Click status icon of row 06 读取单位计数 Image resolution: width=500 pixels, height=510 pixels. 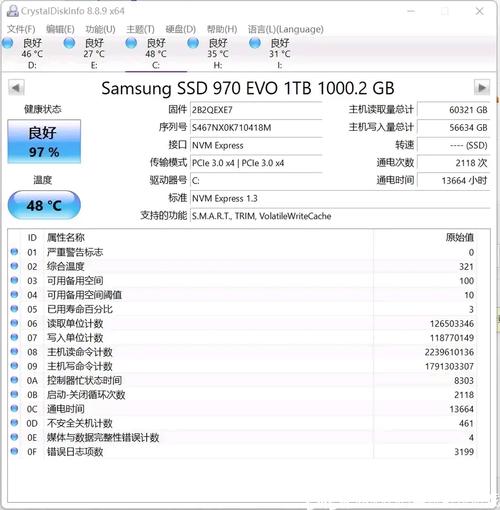point(14,323)
